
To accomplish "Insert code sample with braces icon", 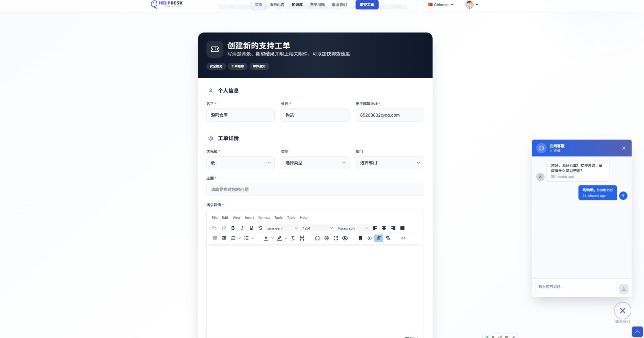I will pyautogui.click(x=369, y=238).
